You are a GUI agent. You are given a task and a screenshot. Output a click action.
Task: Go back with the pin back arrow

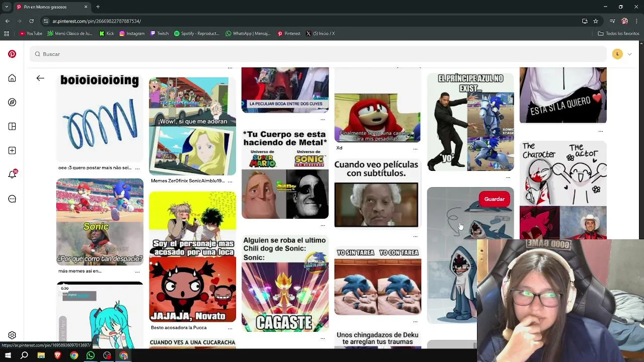point(40,78)
